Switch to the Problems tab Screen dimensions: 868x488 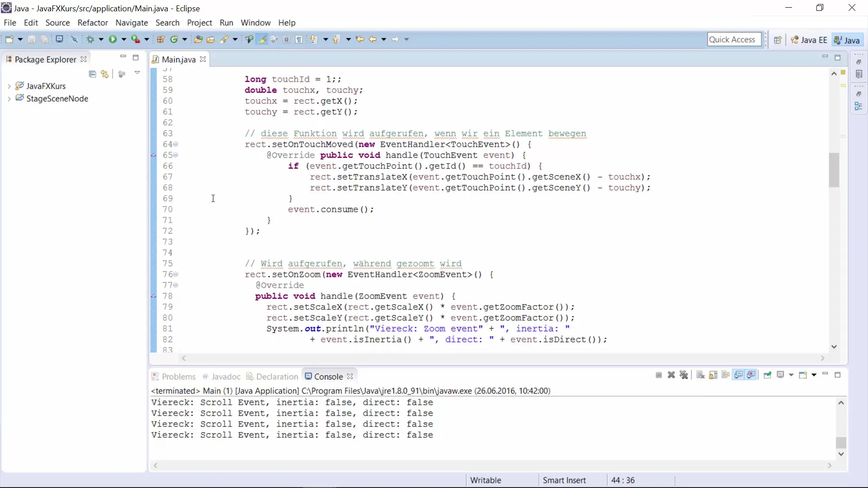pyautogui.click(x=174, y=376)
